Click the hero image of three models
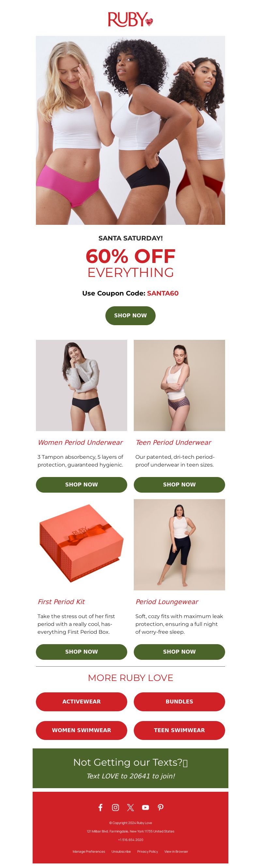This screenshot has width=261, height=868. point(130,130)
